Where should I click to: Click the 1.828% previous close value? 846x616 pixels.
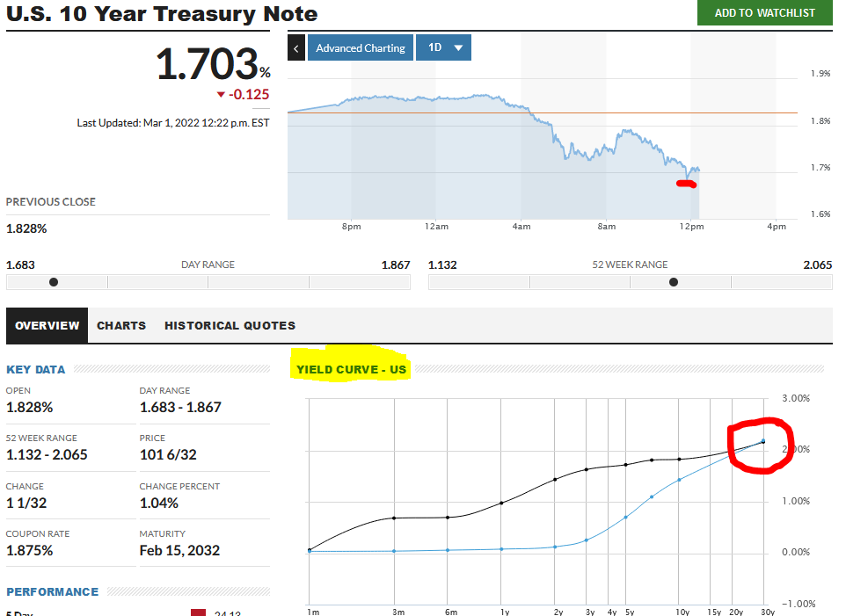click(x=26, y=228)
